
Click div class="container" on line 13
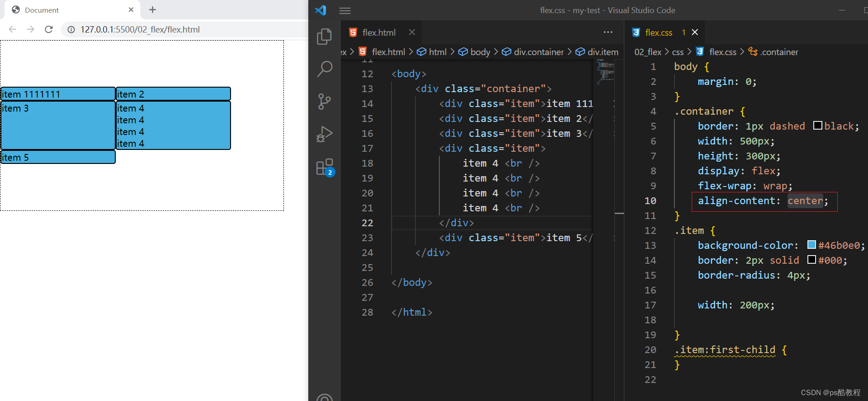pos(483,89)
